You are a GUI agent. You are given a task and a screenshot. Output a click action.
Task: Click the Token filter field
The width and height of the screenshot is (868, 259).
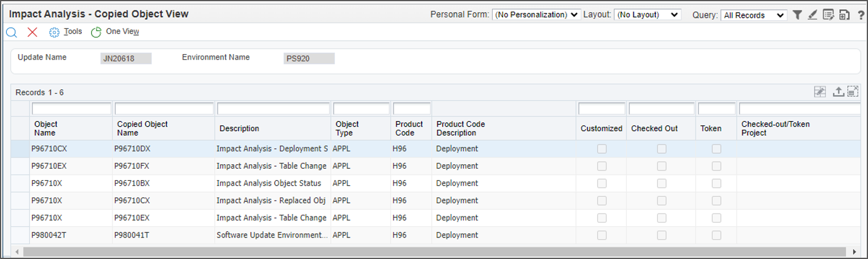717,109
